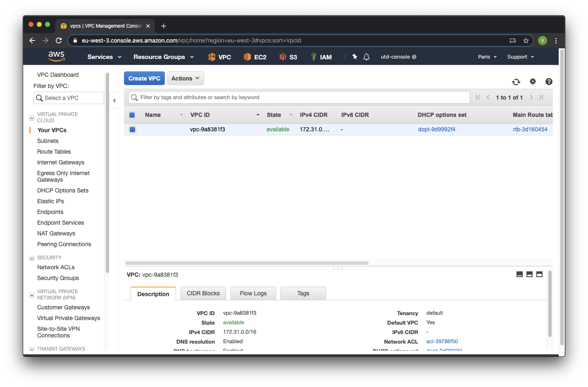Open the S3 shortcut in top nav
588x387 pixels.
[x=288, y=57]
